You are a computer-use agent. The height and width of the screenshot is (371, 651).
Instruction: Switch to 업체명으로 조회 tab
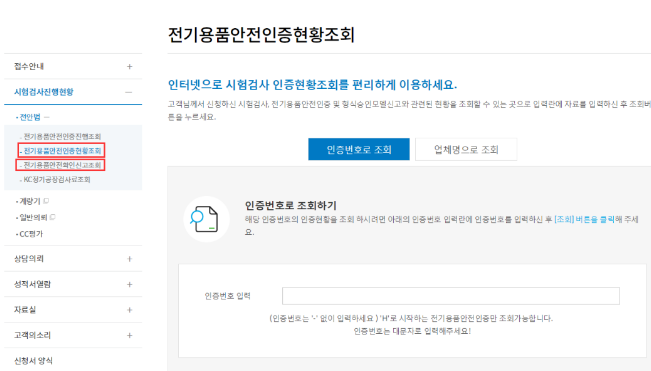point(466,149)
